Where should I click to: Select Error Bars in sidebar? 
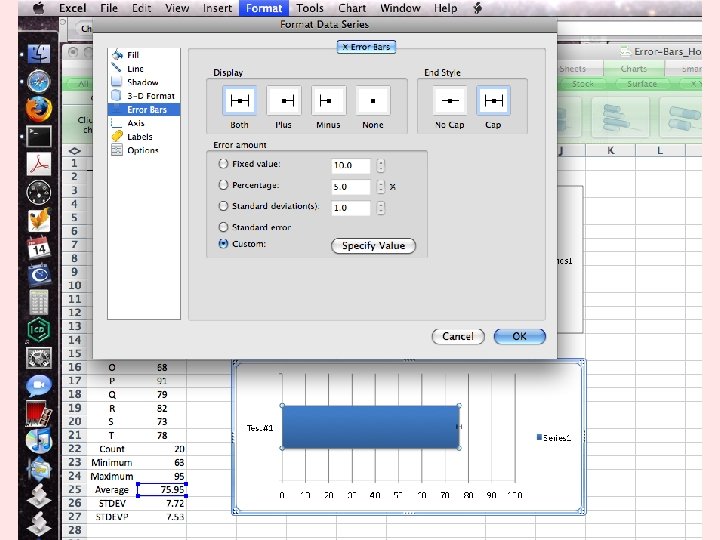pos(144,109)
